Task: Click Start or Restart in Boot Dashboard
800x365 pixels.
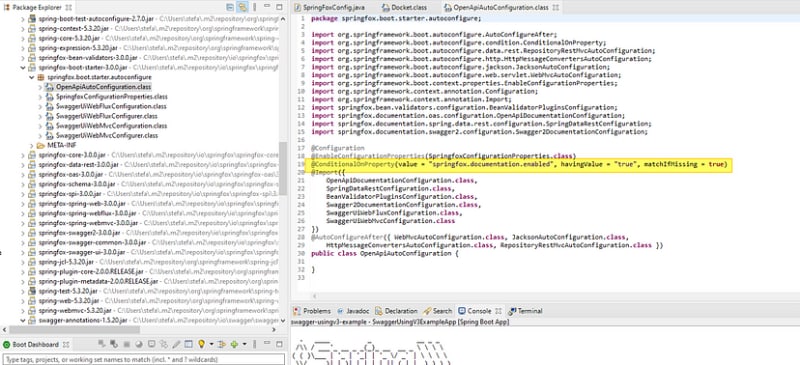Action: point(102,344)
